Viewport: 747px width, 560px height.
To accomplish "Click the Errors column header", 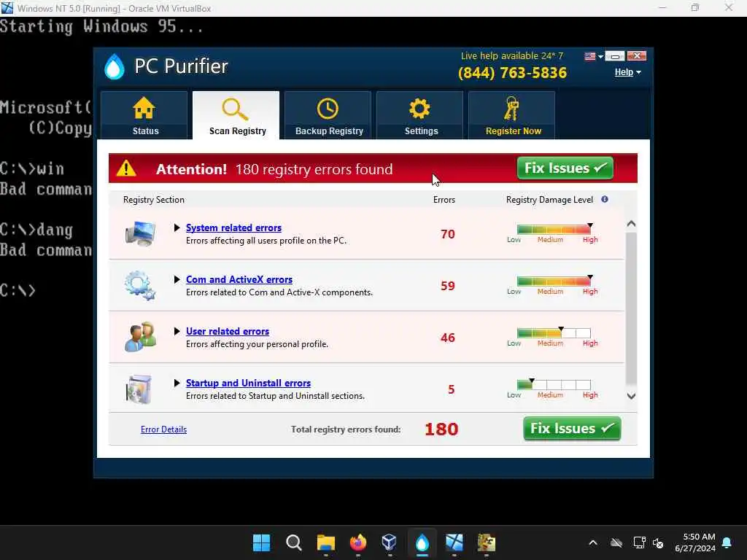I will pos(444,200).
